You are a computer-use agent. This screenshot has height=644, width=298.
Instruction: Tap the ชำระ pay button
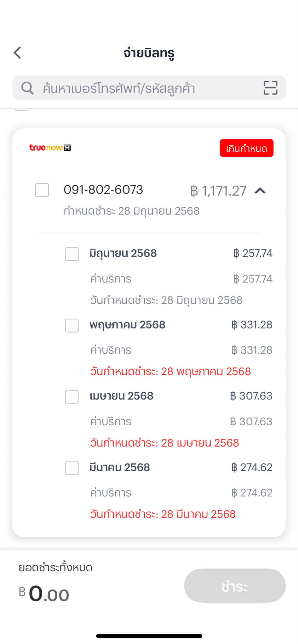pos(235,585)
